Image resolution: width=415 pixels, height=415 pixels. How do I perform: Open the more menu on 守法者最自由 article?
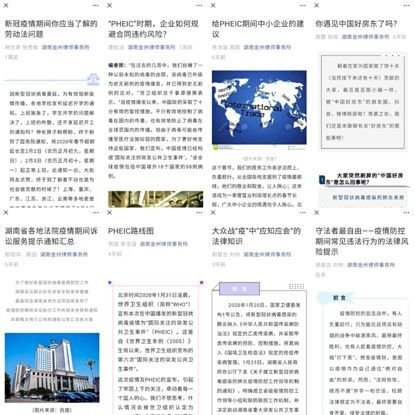click(407, 212)
